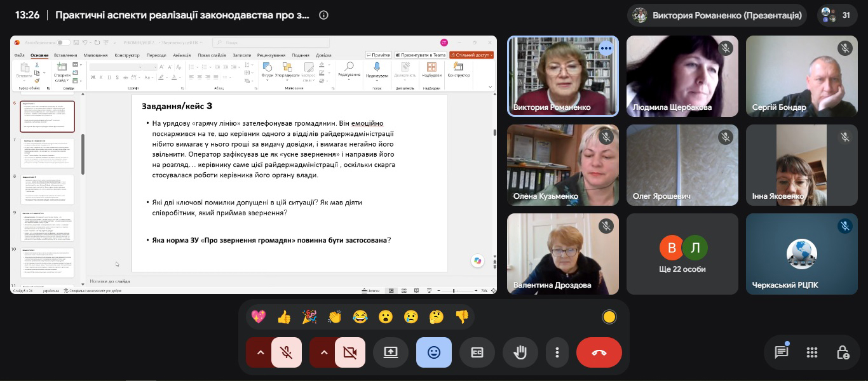This screenshot has height=381, width=868.
Task: Open Створити слайд dropdown
Action: tap(62, 77)
